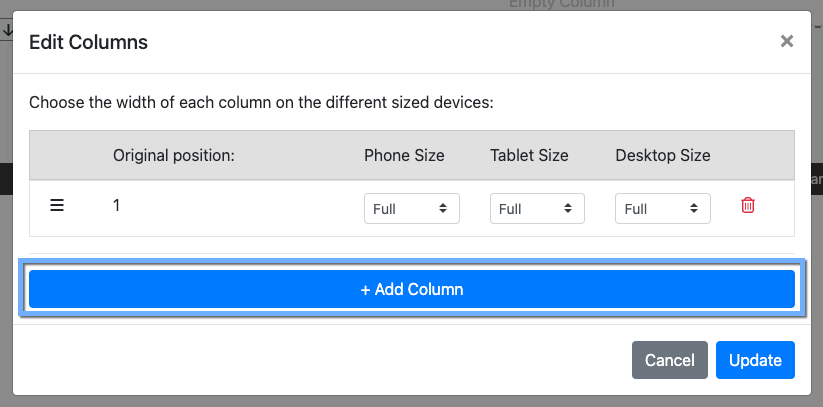Click the Edit Columns dialog title
Screen dimensions: 823x407
pyautogui.click(x=88, y=42)
